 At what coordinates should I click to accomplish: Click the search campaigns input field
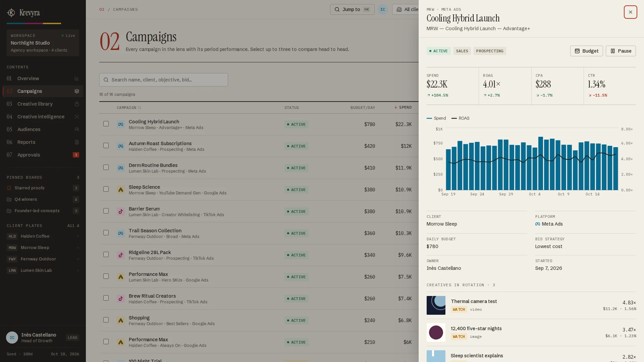(x=164, y=80)
